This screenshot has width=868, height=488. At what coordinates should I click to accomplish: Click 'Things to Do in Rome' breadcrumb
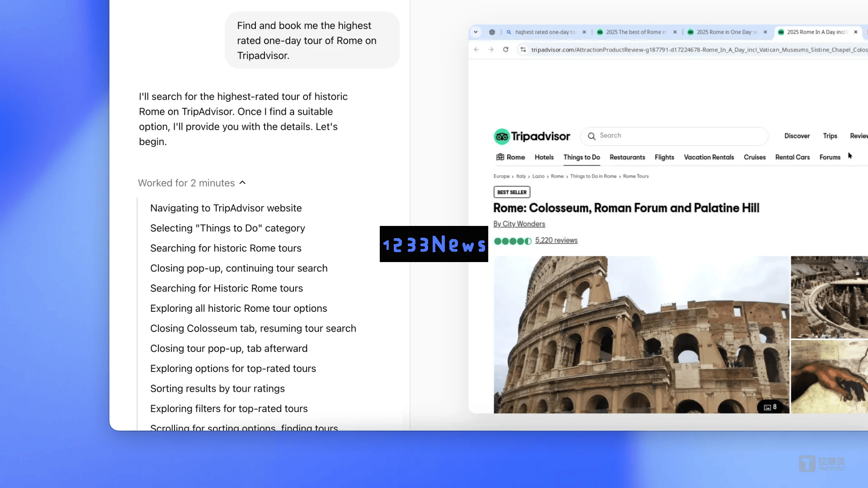tap(593, 176)
